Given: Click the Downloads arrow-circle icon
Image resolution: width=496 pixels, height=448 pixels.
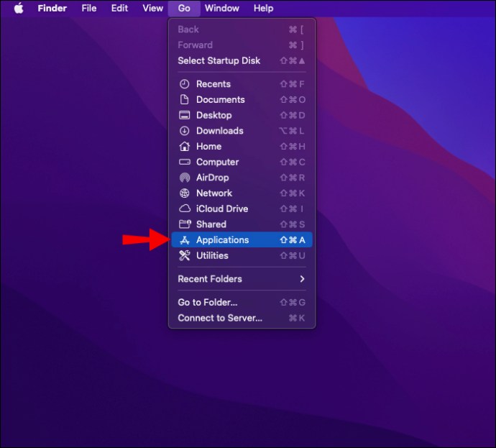Looking at the screenshot, I should click(x=185, y=131).
